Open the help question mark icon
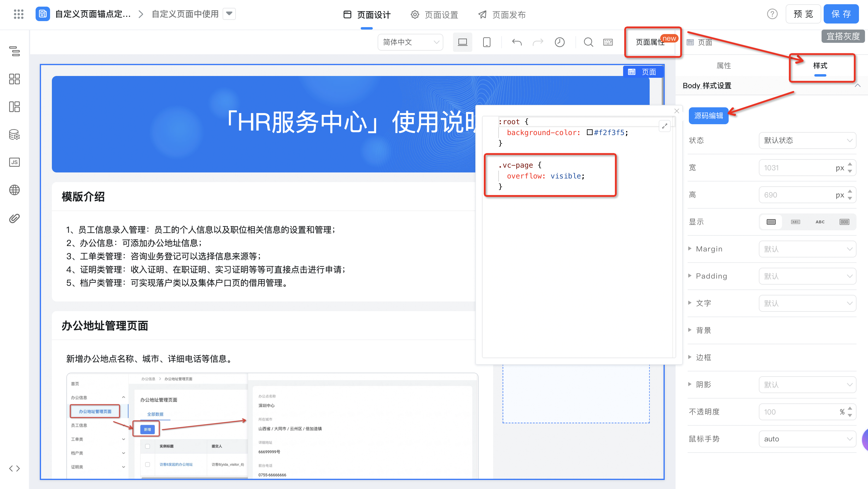The height and width of the screenshot is (489, 868). (772, 14)
